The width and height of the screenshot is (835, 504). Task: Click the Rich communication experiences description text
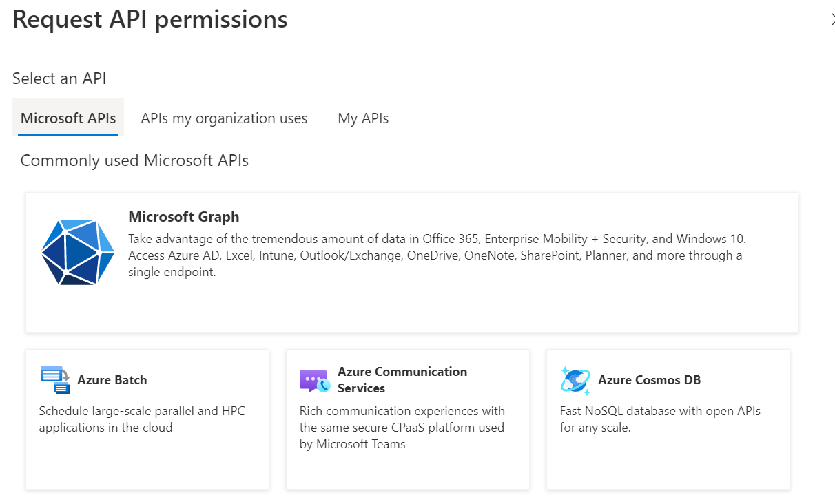coord(402,428)
